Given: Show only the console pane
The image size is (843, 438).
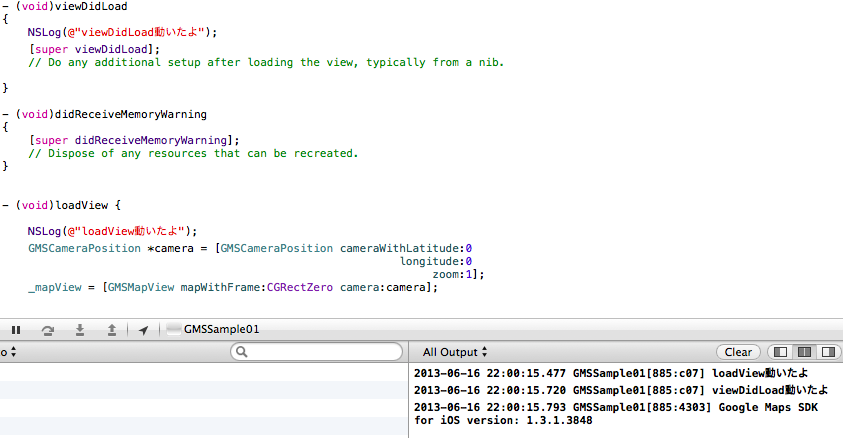Looking at the screenshot, I should coord(828,352).
